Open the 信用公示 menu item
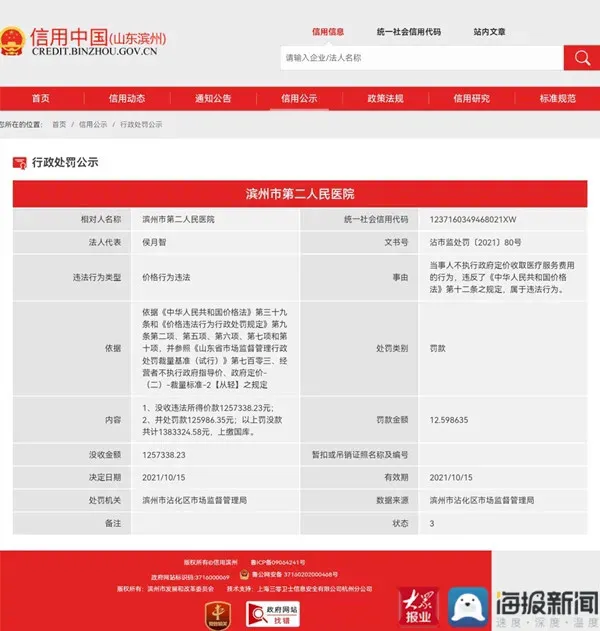Viewport: 600px width, 631px height. (299, 99)
